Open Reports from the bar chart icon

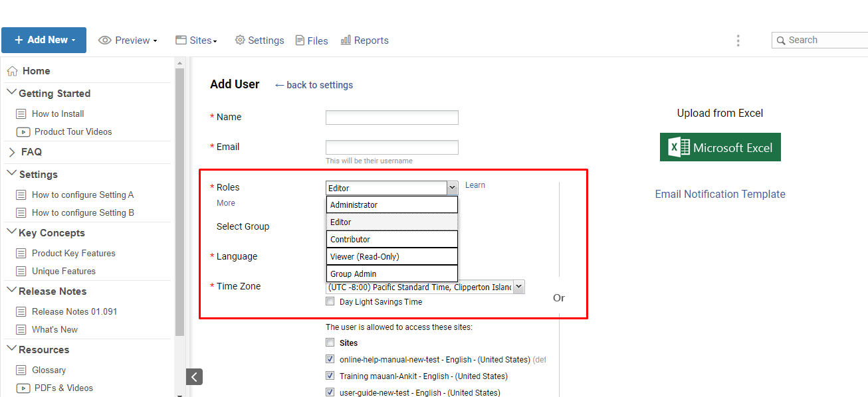point(346,40)
